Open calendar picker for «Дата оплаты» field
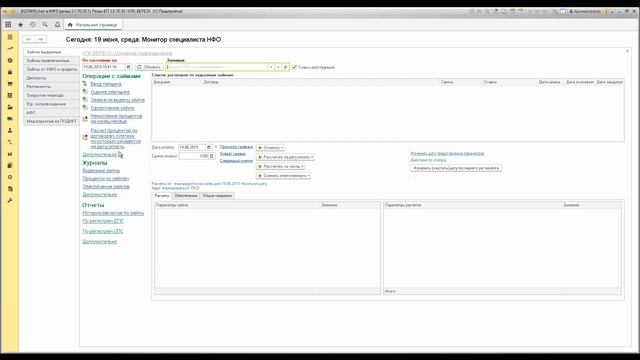This screenshot has width=640, height=360. [209, 147]
